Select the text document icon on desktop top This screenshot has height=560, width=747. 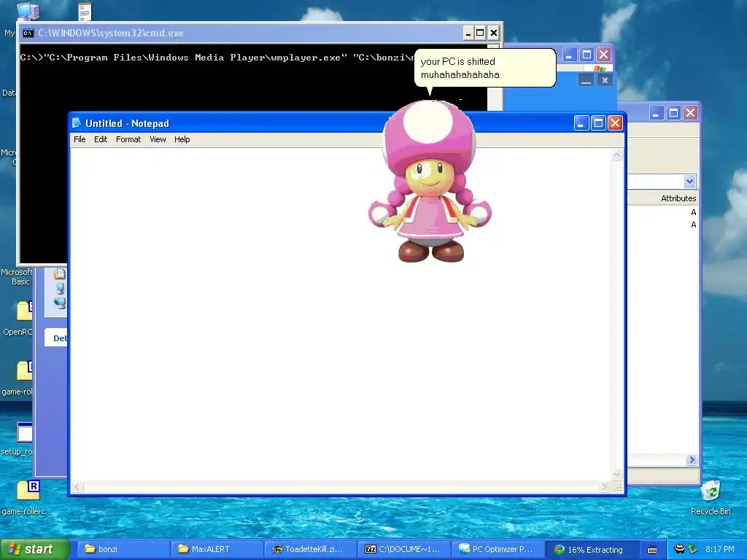point(85,12)
